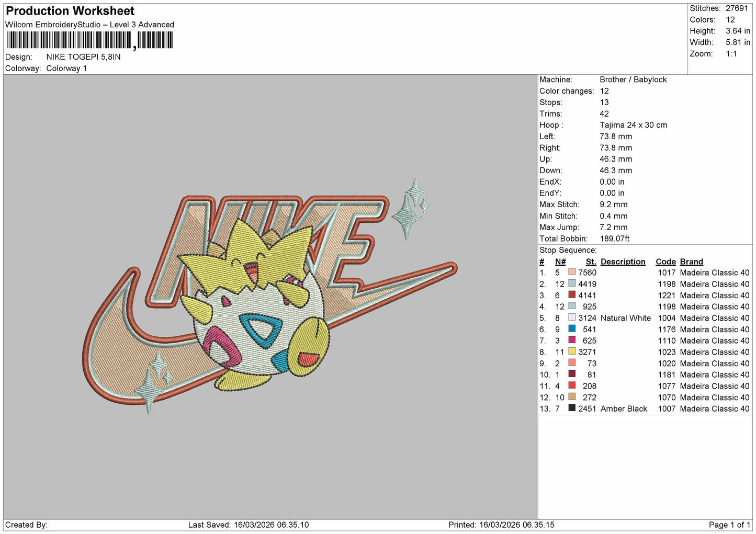Click the 'N#' column header
Screen dimensions: 756x534
pyautogui.click(x=560, y=262)
